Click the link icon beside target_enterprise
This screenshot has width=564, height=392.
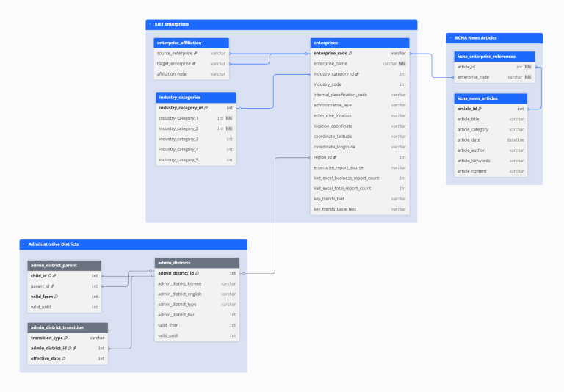point(194,64)
